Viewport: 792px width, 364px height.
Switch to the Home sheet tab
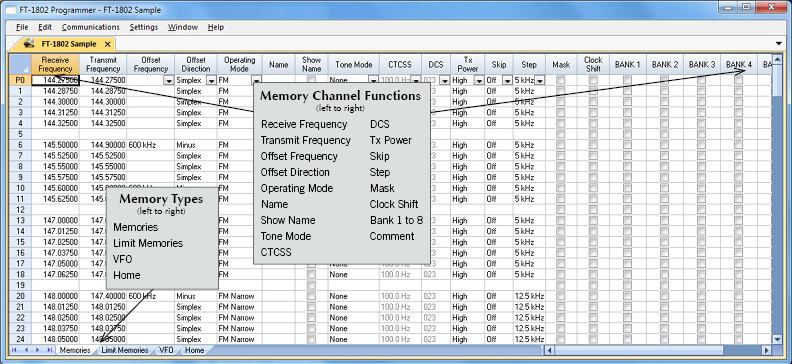[x=194, y=350]
